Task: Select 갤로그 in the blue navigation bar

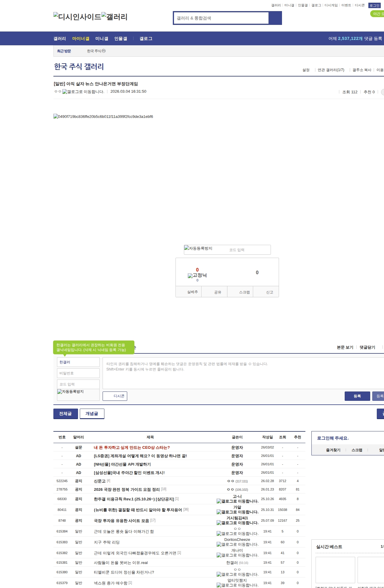Action: pyautogui.click(x=146, y=39)
